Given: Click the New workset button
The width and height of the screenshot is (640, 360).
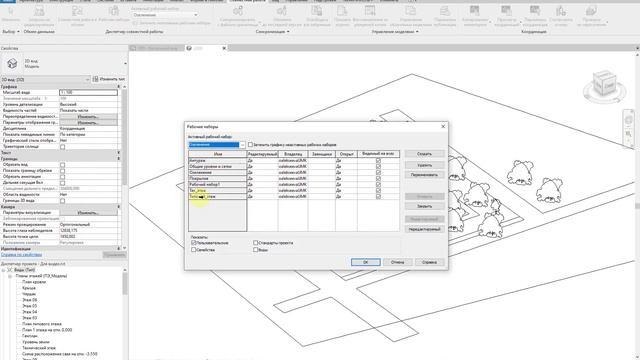Looking at the screenshot, I should coord(424,154).
